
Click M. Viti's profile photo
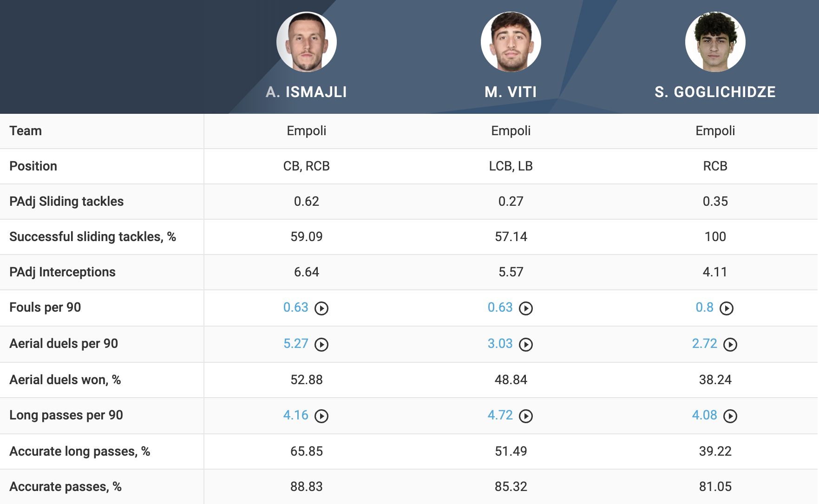click(x=511, y=42)
